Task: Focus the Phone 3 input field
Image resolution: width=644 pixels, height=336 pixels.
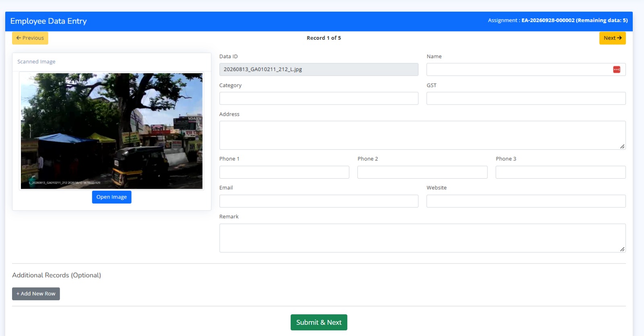Action: point(561,172)
